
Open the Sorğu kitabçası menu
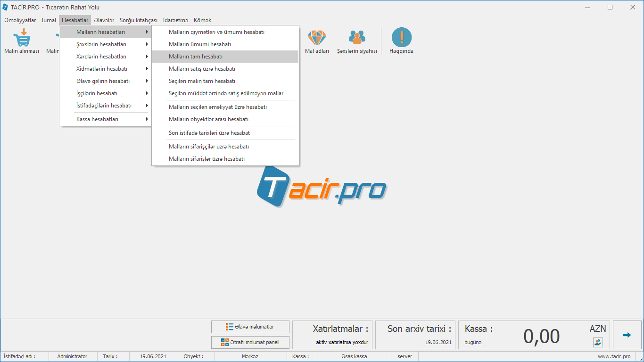[x=139, y=20]
